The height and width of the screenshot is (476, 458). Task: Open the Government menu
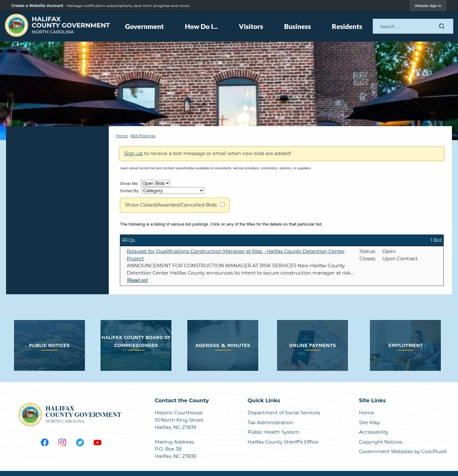click(144, 27)
